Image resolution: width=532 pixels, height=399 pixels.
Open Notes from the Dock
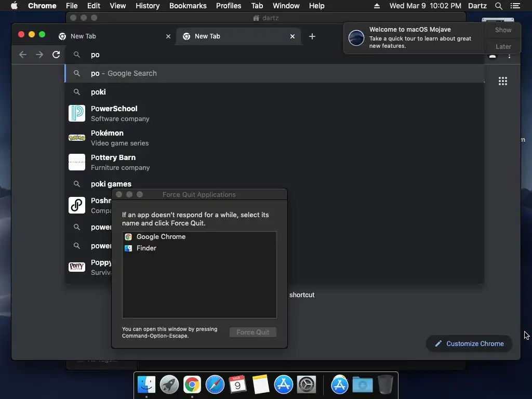261,385
